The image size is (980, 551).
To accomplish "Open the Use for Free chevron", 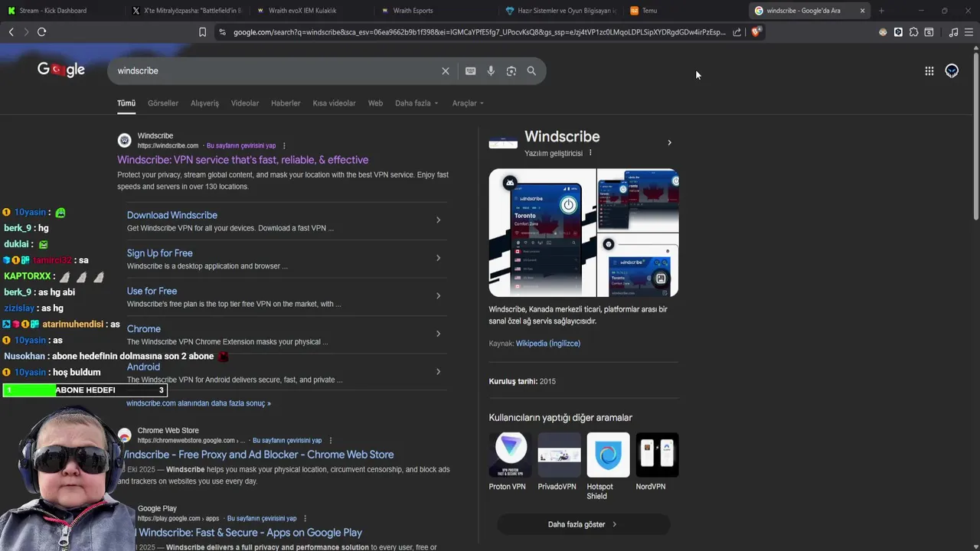I will [x=438, y=296].
